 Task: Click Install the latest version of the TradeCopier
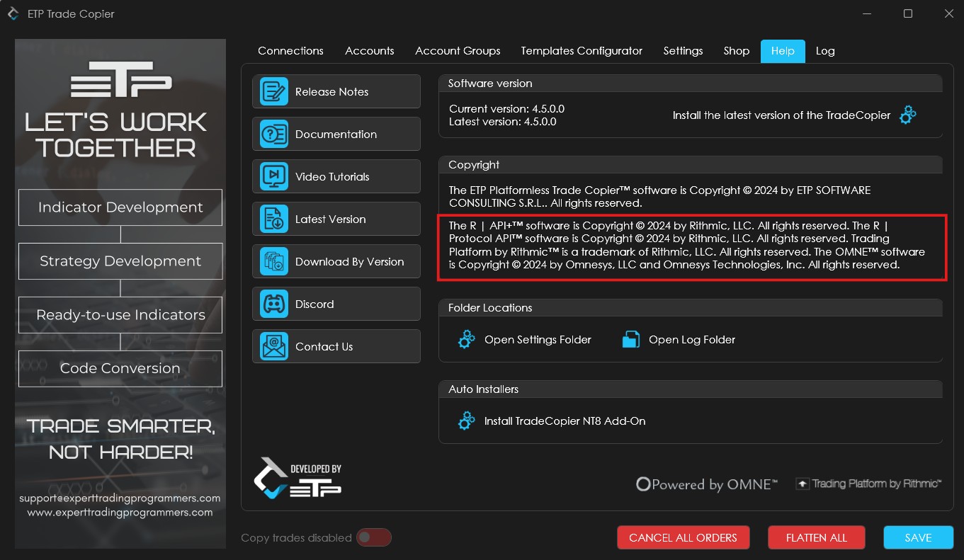click(x=781, y=115)
